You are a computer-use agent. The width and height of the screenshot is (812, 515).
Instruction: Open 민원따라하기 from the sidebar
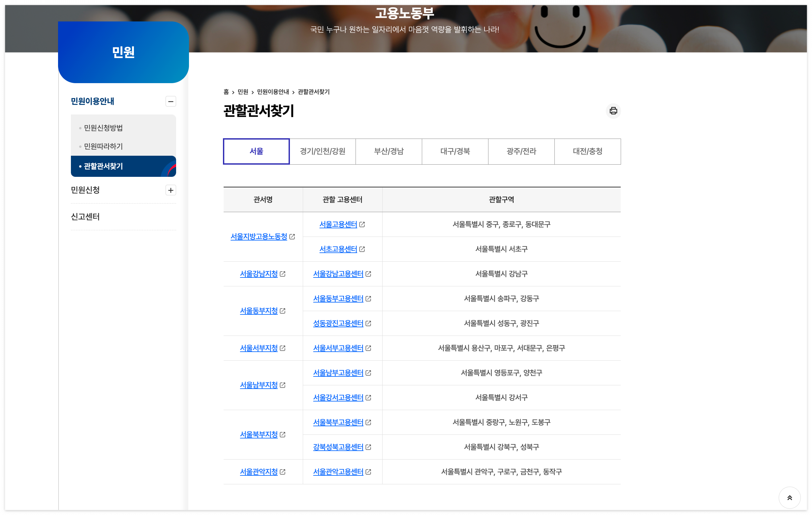103,146
